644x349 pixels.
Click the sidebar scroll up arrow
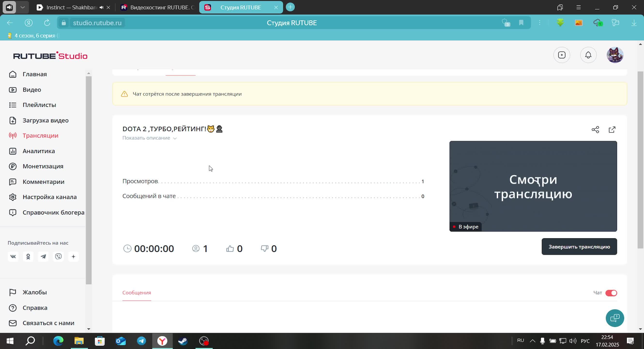(89, 73)
